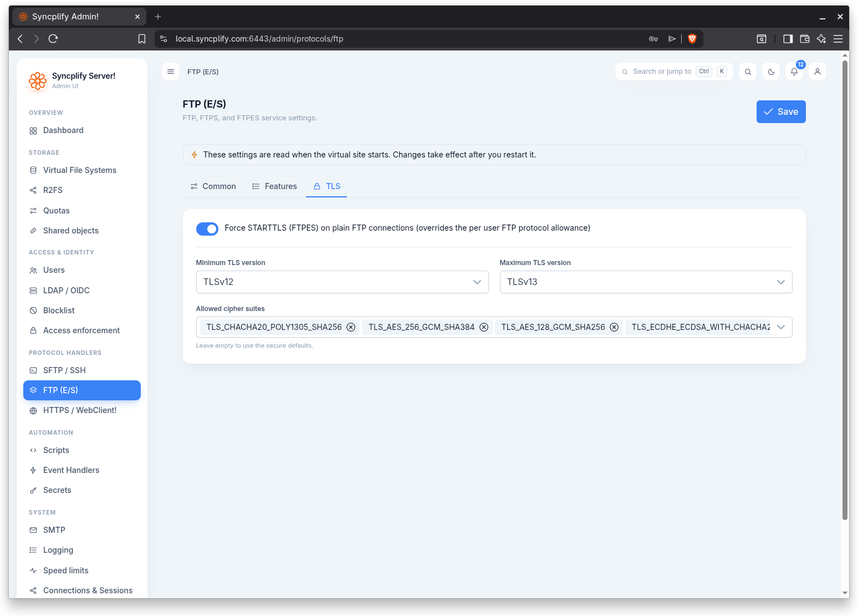
Task: Go back in browser history
Action: point(21,39)
